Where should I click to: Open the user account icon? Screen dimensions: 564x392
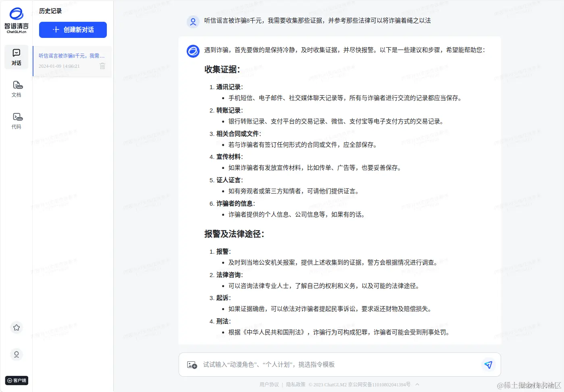pyautogui.click(x=16, y=354)
